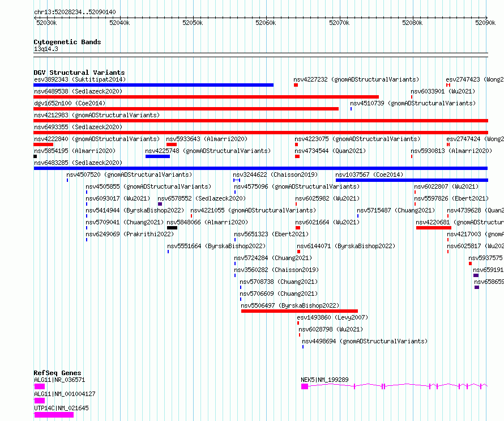Click the magenta ALG11|NR_036571 gene block
This screenshot has width=504, height=421.
pyautogui.click(x=40, y=386)
